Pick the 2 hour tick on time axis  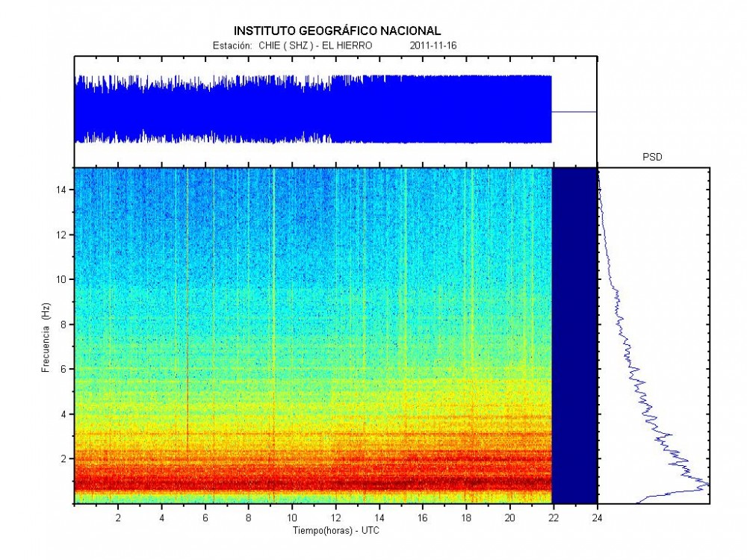tap(118, 517)
